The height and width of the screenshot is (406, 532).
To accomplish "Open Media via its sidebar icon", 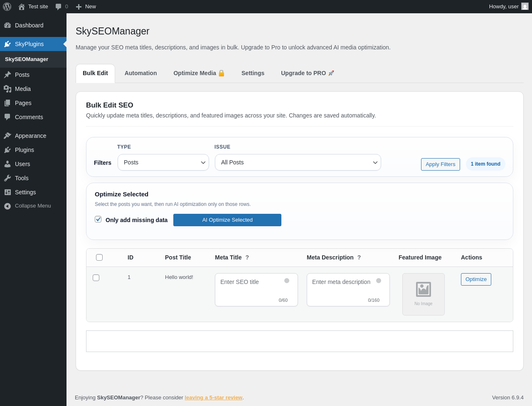I will 7,89.
